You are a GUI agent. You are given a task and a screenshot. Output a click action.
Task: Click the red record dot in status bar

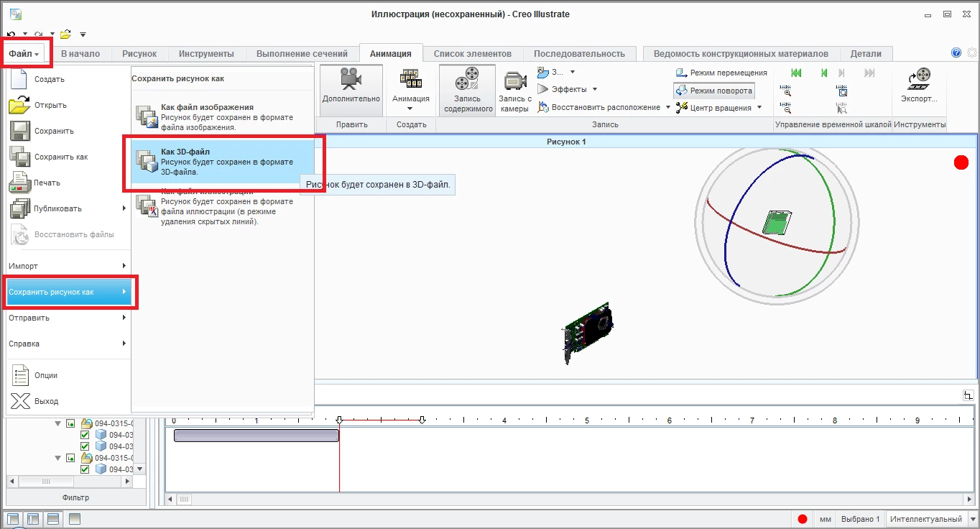[803, 519]
